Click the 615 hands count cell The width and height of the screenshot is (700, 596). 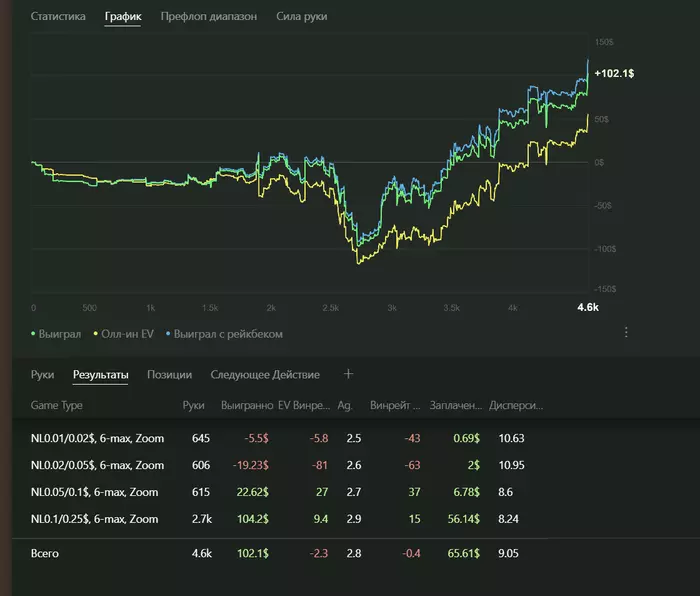(x=201, y=492)
